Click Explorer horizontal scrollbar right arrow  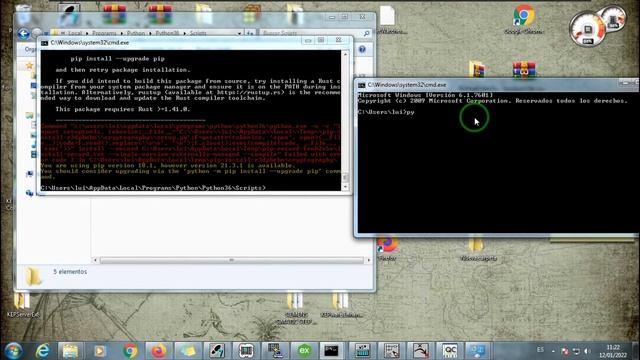coord(369,260)
